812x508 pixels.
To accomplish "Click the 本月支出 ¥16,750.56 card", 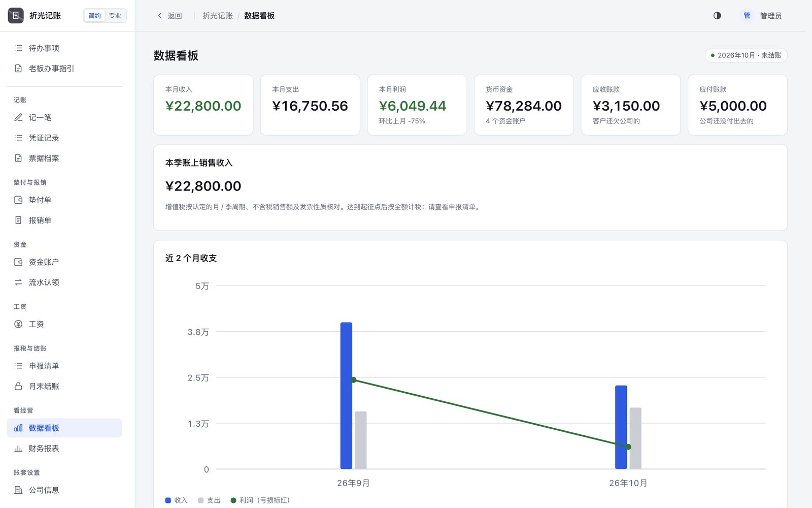I will [310, 105].
